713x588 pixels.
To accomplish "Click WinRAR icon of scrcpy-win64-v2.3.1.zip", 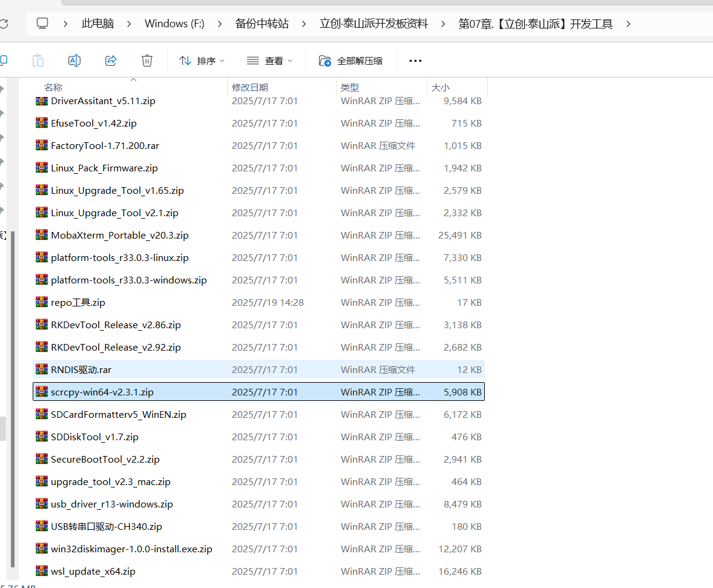I will coord(41,391).
